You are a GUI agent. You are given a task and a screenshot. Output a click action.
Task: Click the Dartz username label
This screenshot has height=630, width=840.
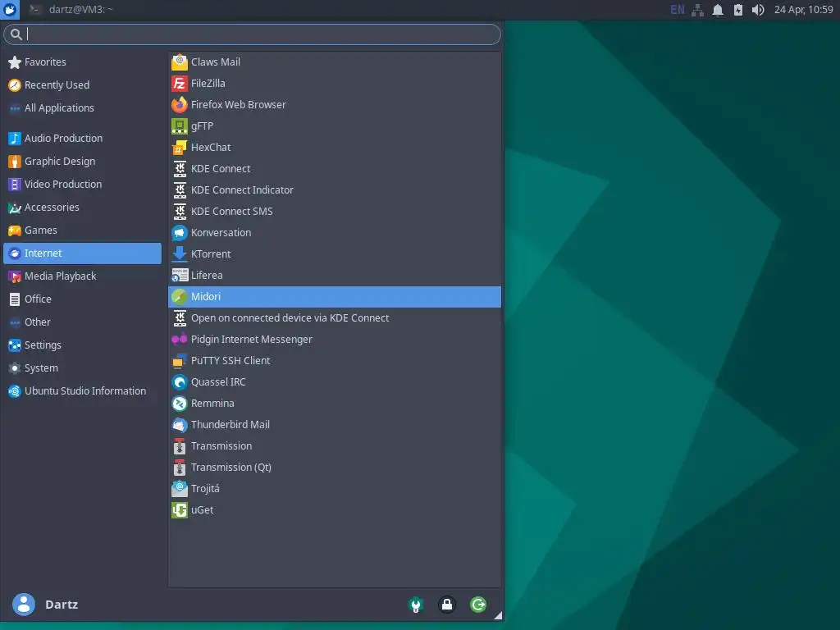(62, 605)
